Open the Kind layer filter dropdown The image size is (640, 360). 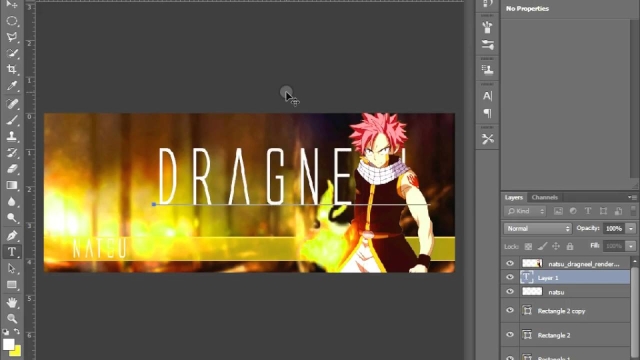(x=525, y=211)
